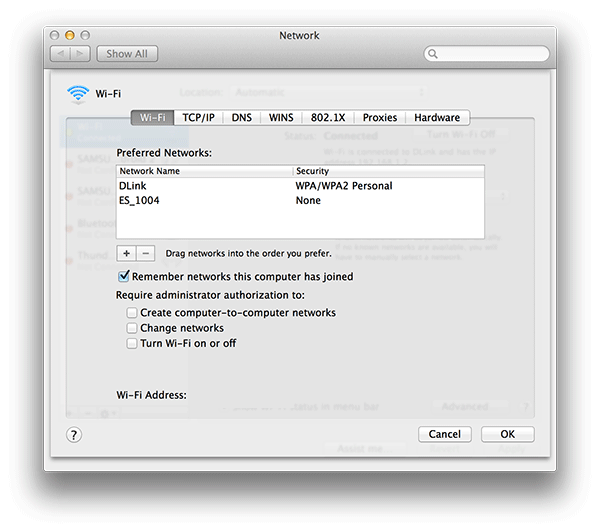Click the back navigation arrow

pyautogui.click(x=60, y=54)
